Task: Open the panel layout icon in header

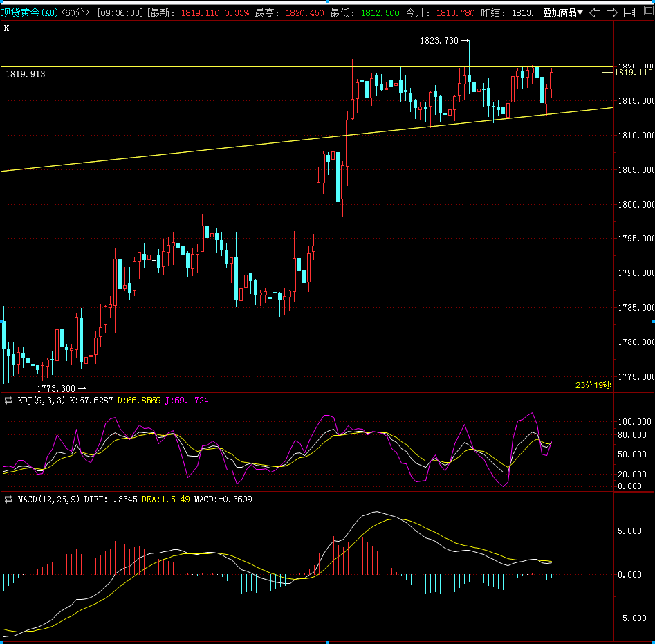Action: 629,12
